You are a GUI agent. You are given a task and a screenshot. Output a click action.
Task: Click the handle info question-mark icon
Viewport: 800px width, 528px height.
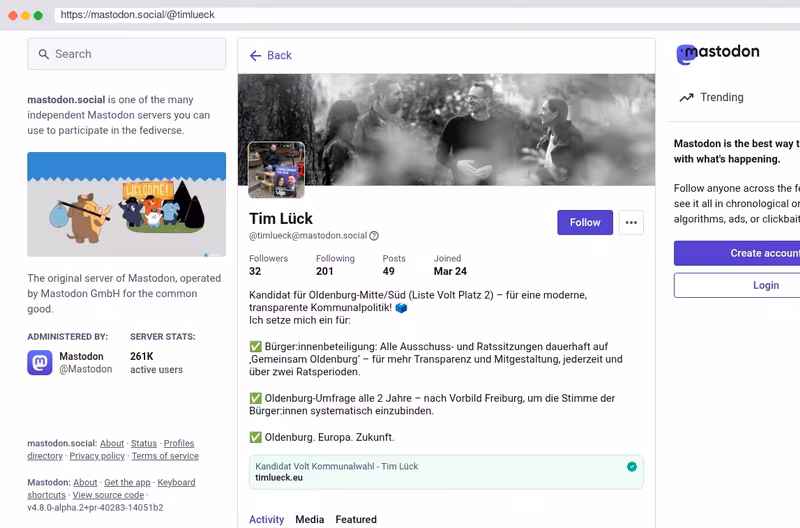374,236
